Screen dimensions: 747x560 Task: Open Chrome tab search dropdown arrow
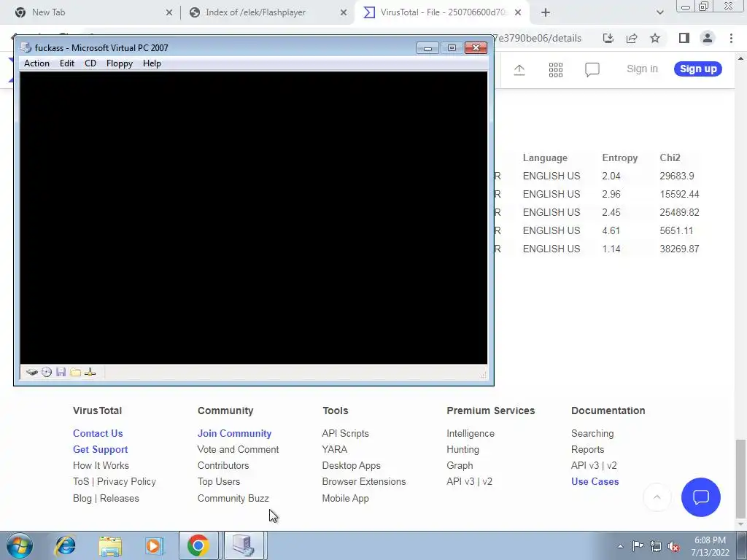[x=659, y=13]
